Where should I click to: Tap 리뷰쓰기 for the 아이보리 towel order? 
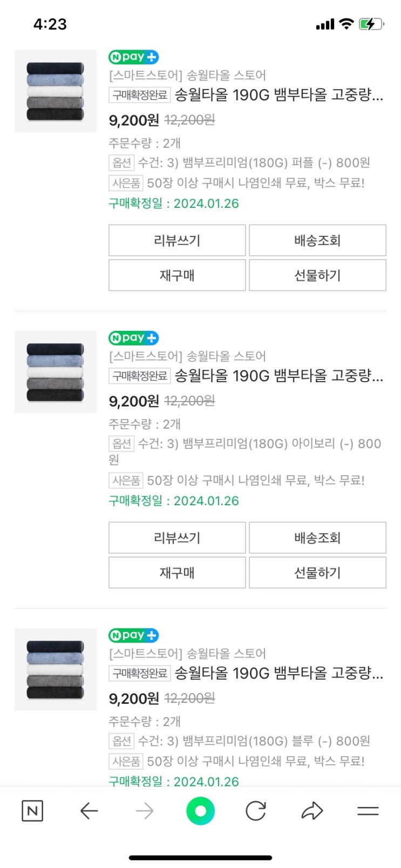[177, 538]
